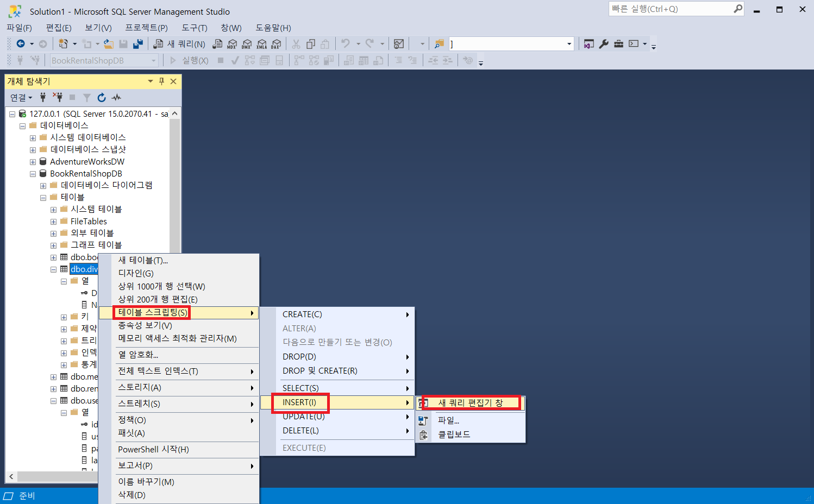Open a DAX query from toolbar
The height and width of the screenshot is (504, 814).
pyautogui.click(x=276, y=43)
